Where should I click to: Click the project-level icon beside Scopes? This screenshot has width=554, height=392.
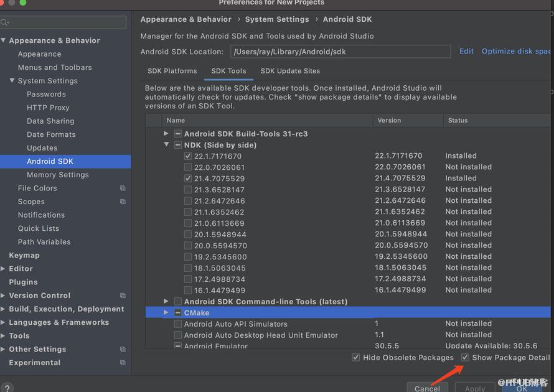point(123,202)
